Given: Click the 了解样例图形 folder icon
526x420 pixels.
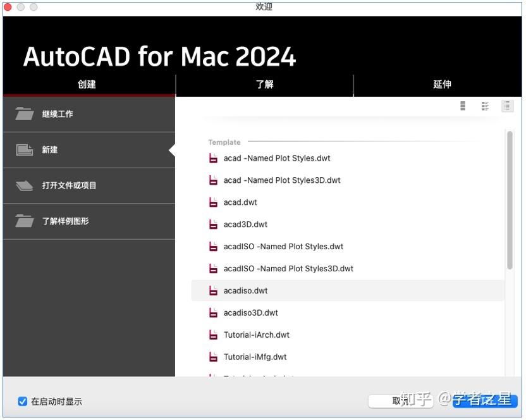Looking at the screenshot, I should (23, 221).
